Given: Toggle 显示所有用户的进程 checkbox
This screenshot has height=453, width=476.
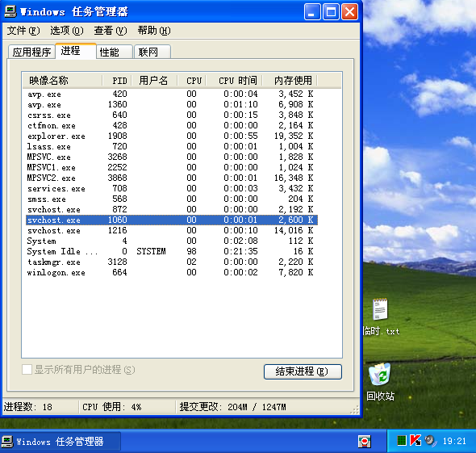Looking at the screenshot, I should 27,370.
